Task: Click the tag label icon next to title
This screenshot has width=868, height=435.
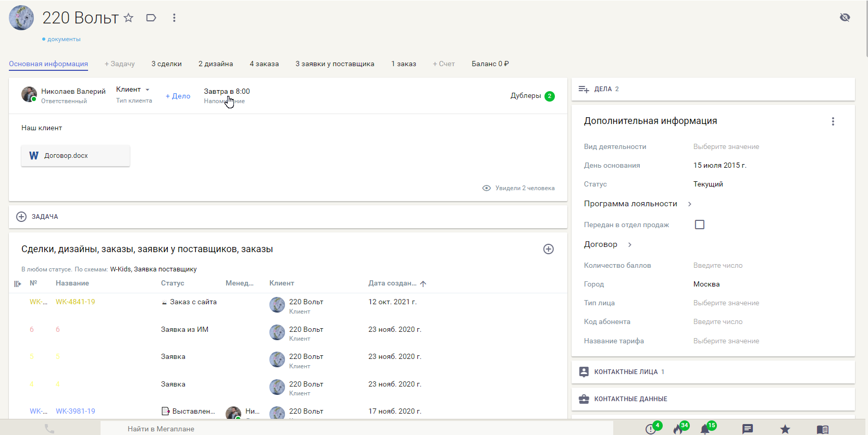Action: (x=151, y=18)
